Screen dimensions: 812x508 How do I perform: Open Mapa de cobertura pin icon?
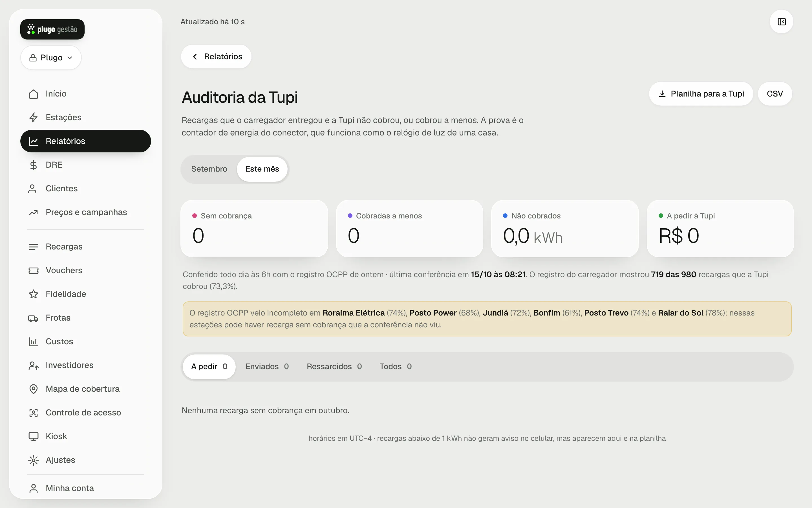[x=33, y=389]
